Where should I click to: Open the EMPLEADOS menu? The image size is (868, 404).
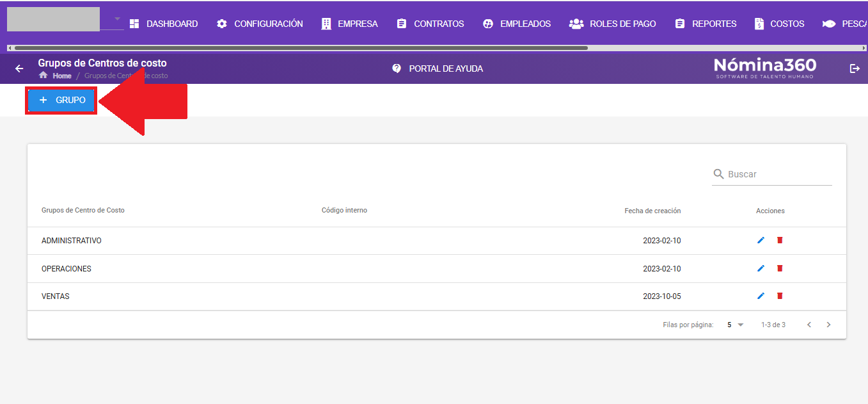point(516,24)
